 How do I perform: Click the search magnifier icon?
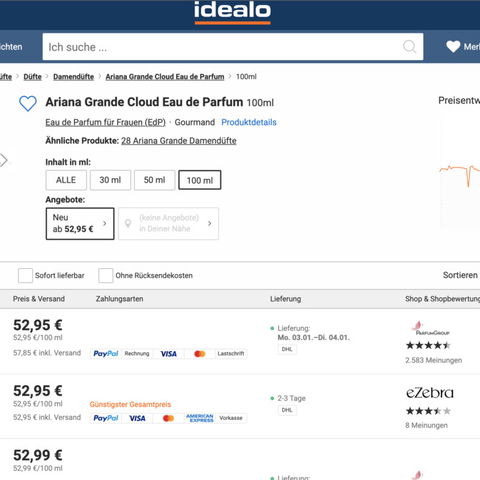(x=409, y=47)
